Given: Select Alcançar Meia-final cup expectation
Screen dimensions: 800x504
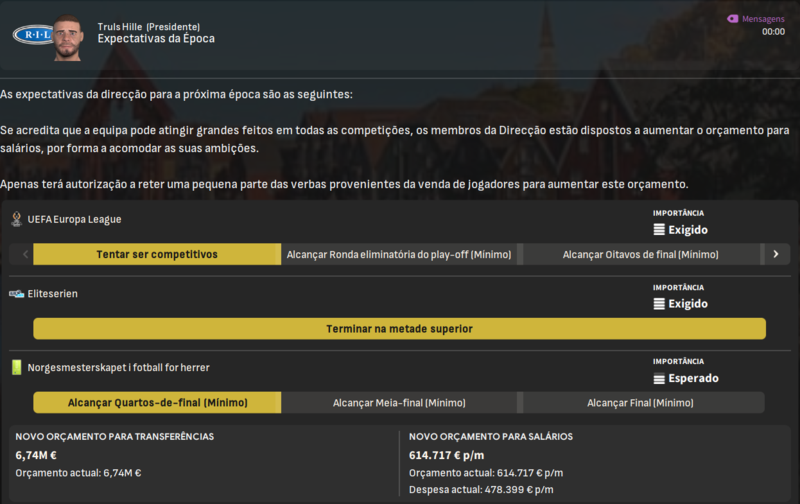Looking at the screenshot, I should (x=399, y=402).
